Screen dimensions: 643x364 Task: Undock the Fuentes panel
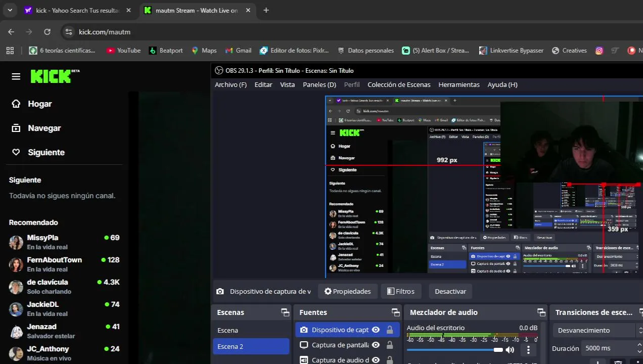click(395, 312)
